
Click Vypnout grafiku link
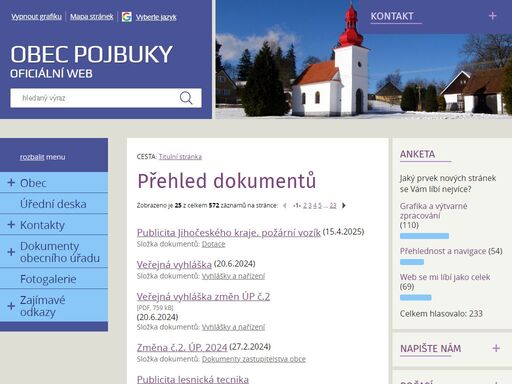pos(36,17)
